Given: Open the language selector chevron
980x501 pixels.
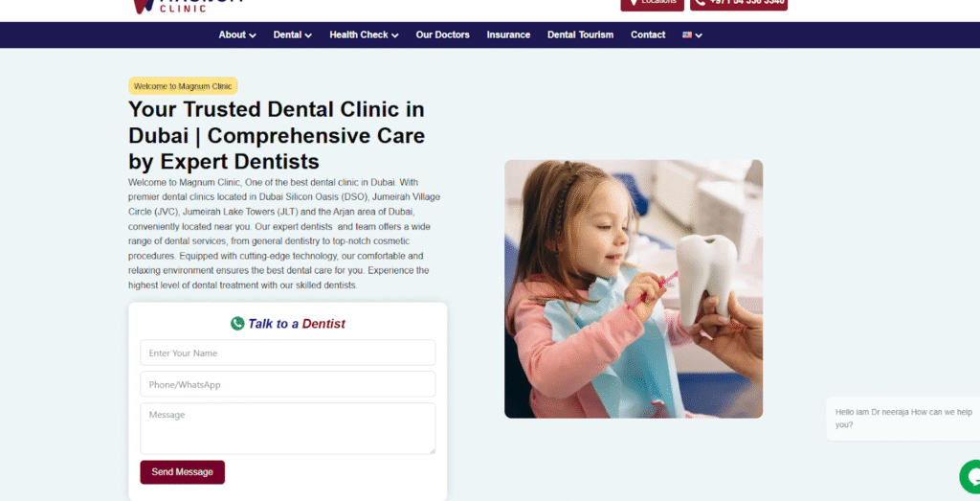Looking at the screenshot, I should pyautogui.click(x=699, y=35).
